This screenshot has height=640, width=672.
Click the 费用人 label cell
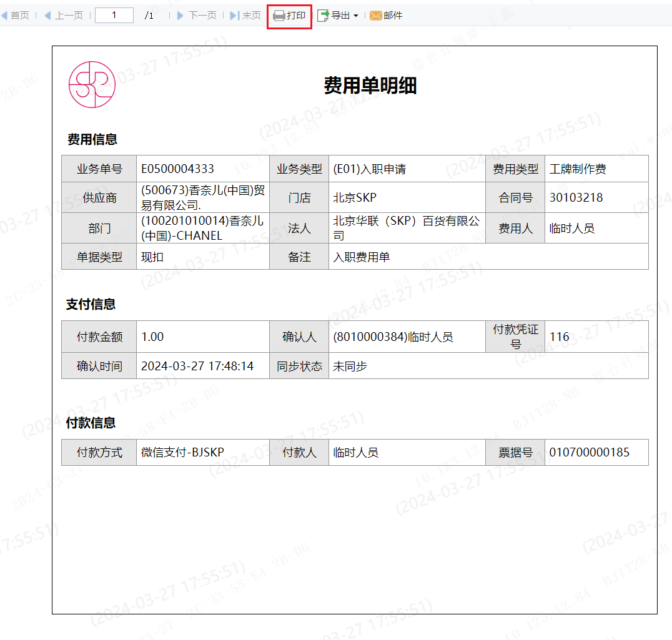click(516, 229)
